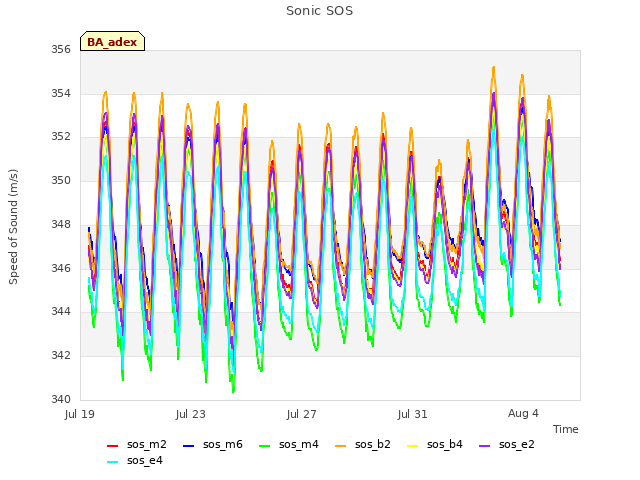Click the Sonic SOS chart title

pos(319,11)
